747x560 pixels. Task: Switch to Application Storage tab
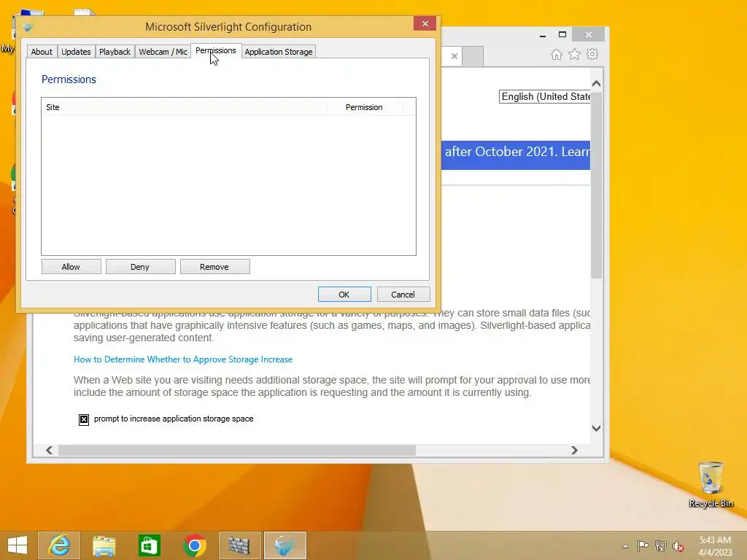tap(279, 52)
